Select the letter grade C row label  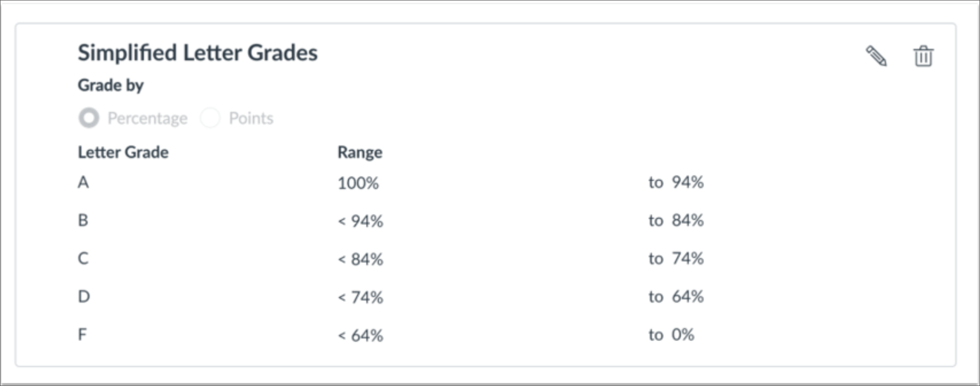pos(83,258)
